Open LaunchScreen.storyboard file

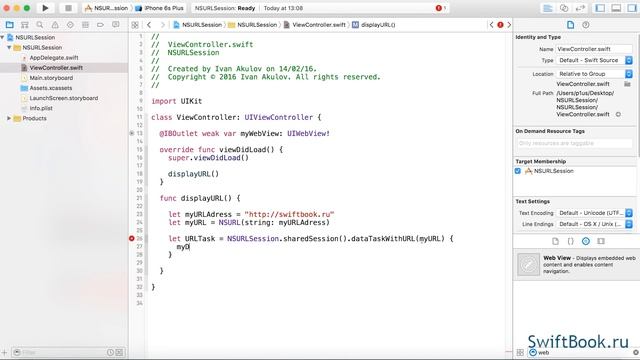pyautogui.click(x=64, y=98)
